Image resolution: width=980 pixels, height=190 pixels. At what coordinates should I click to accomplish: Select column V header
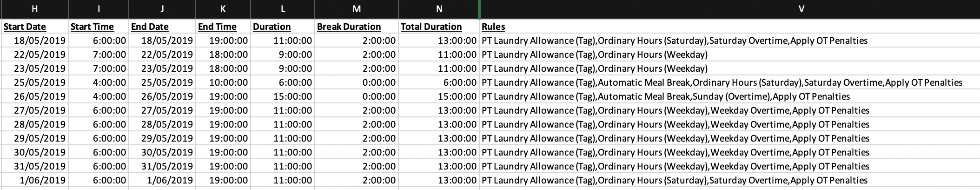730,9
